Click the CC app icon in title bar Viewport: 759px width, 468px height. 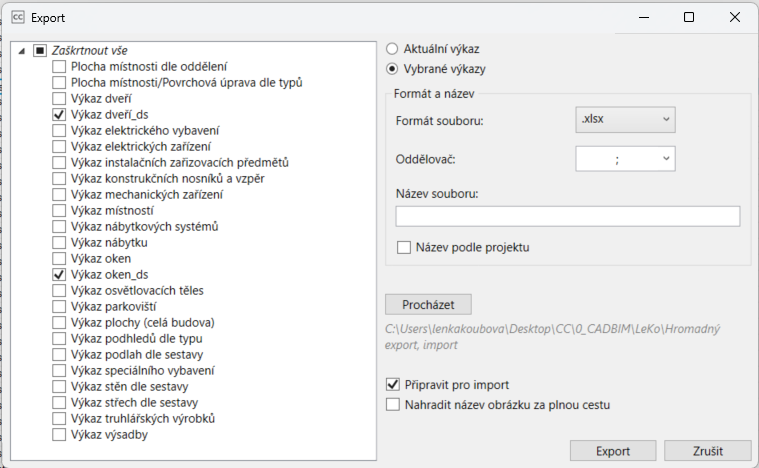click(17, 17)
